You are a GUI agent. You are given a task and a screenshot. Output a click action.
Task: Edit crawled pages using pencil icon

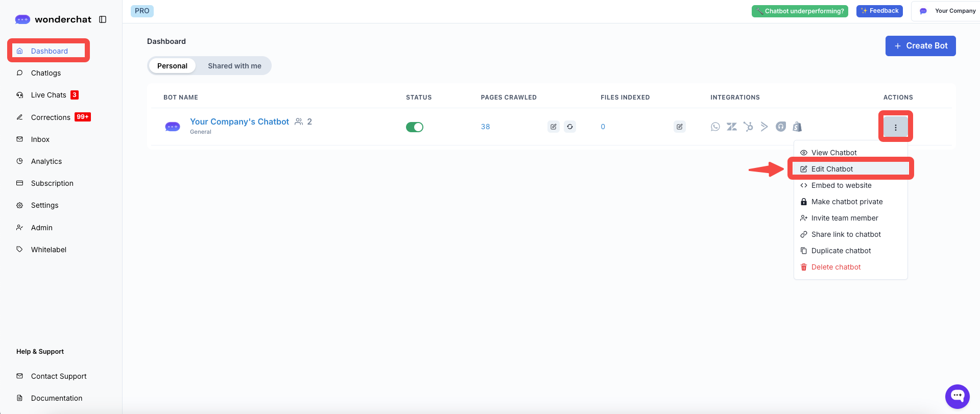554,127
